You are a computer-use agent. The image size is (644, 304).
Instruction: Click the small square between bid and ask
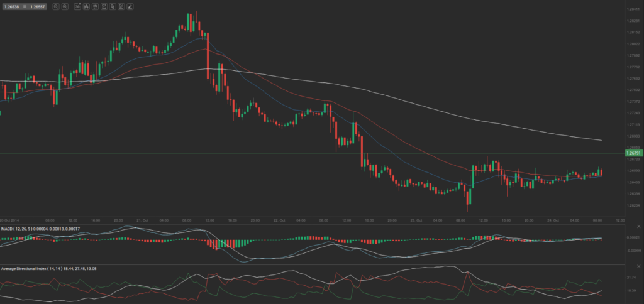click(x=25, y=6)
